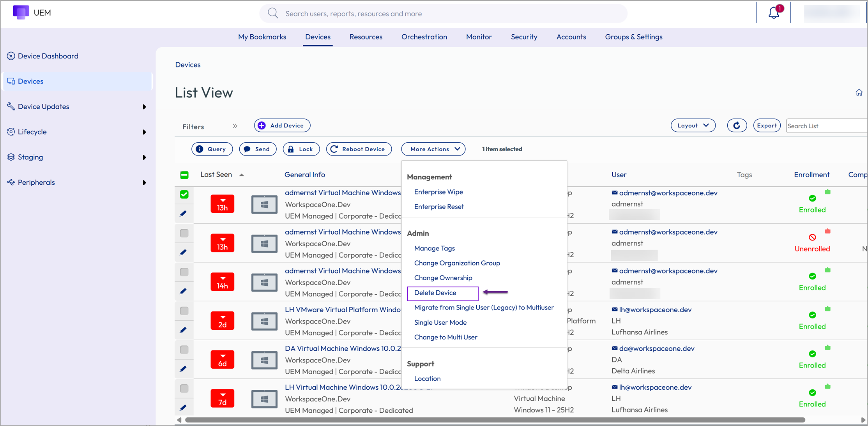Select Delete Device from menu
The image size is (868, 426).
[x=435, y=293]
